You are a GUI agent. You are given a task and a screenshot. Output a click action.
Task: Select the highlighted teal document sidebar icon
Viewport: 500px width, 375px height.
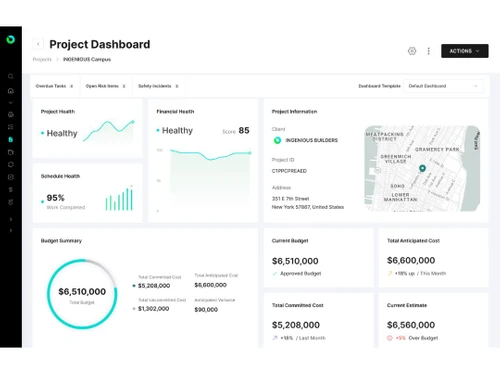click(x=11, y=140)
